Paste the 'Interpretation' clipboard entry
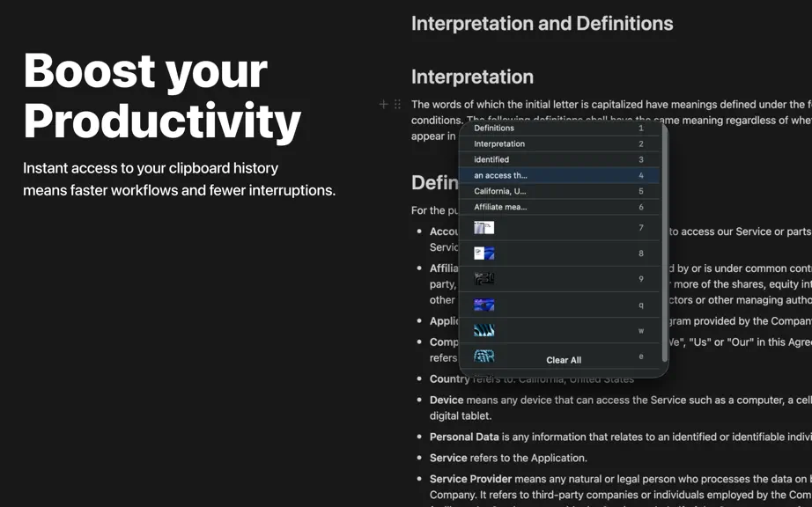 560,143
